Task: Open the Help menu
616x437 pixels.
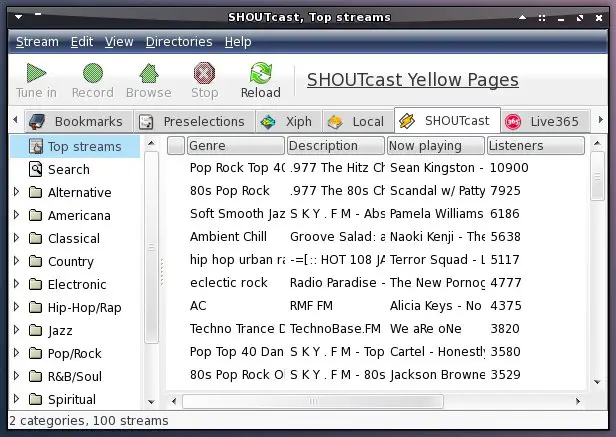Action: point(238,42)
